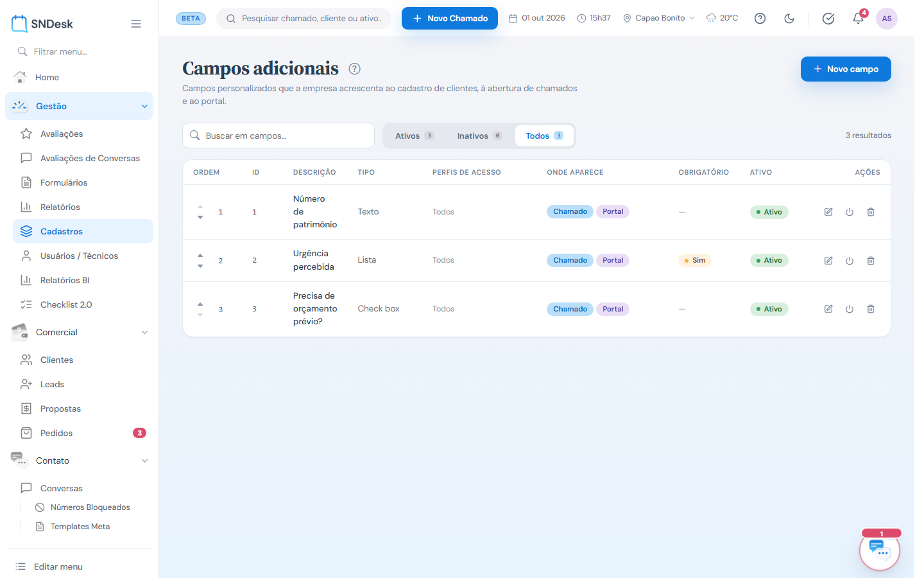This screenshot has height=578, width=924.
Task: Deactivate the Urgência percebida field
Action: 850,261
